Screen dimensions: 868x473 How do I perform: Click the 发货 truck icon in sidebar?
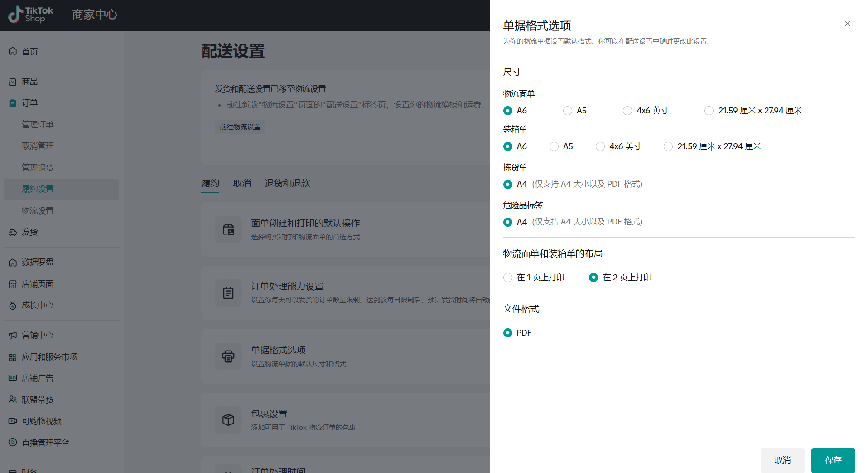[x=13, y=233]
